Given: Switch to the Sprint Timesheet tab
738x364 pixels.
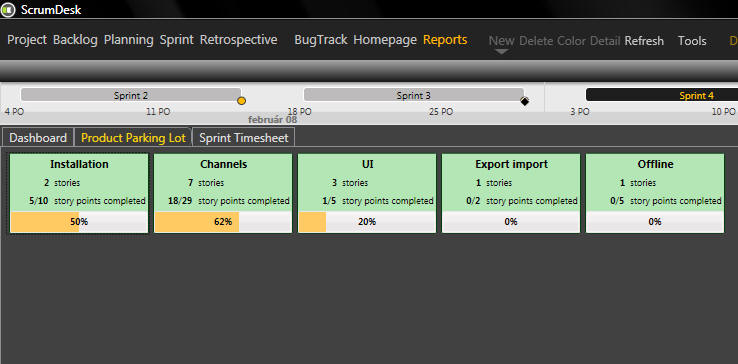Looking at the screenshot, I should click(x=244, y=138).
